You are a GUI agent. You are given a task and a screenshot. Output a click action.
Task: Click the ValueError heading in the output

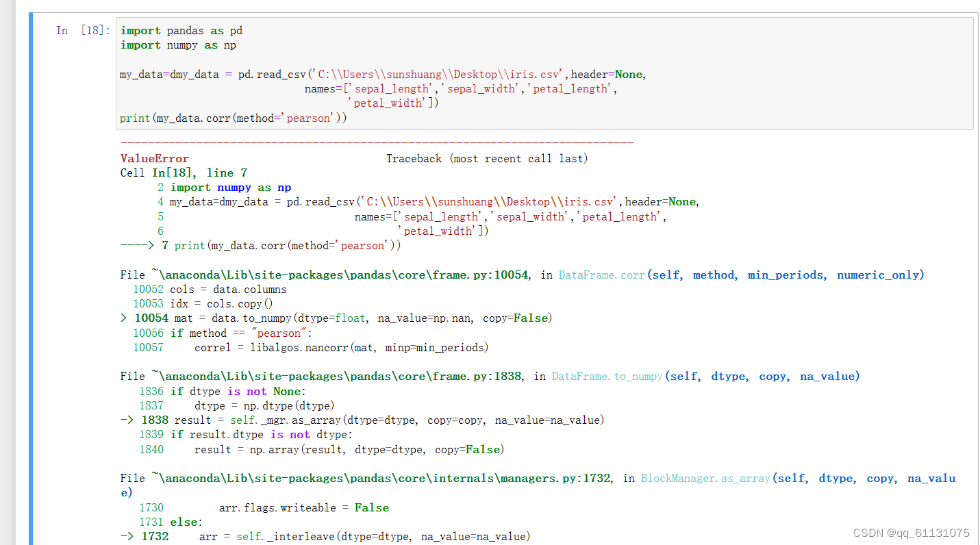[154, 157]
